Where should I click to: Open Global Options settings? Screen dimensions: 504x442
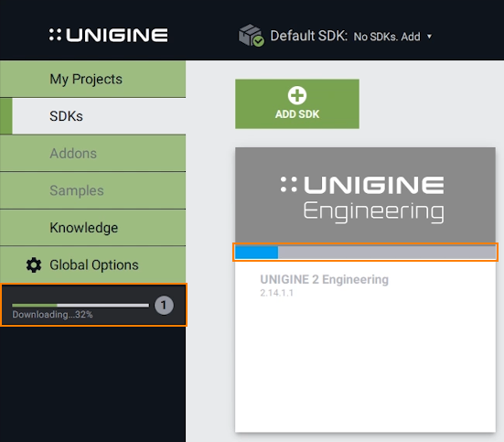pos(93,264)
